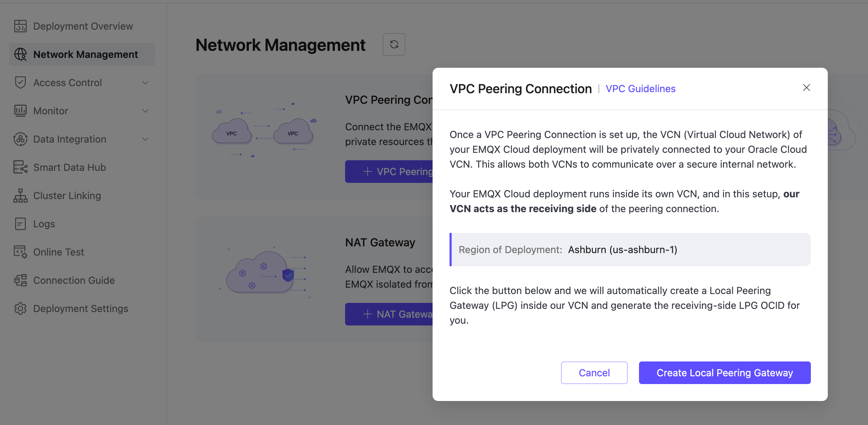Open the VPC Guidelines link

pyautogui.click(x=640, y=89)
